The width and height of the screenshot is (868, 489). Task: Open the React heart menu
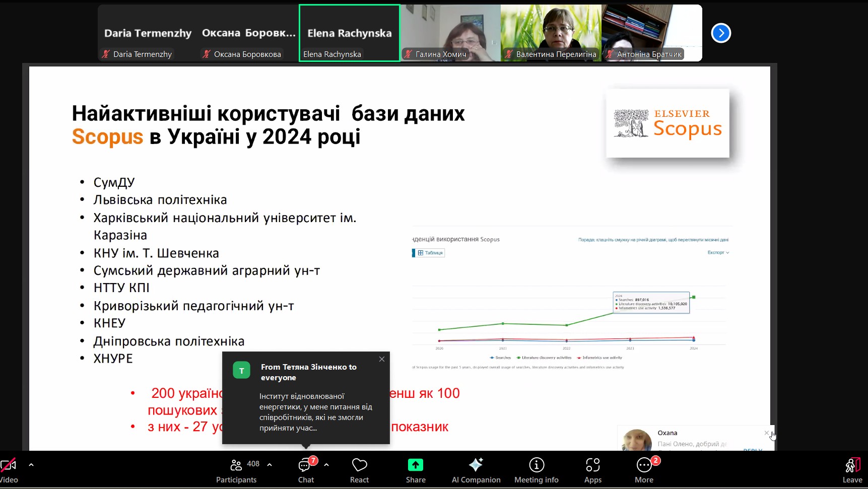(360, 470)
